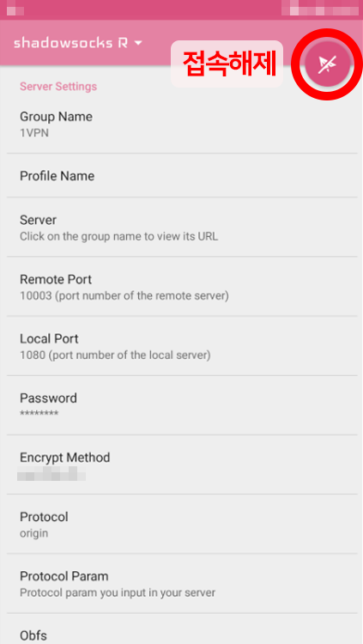The height and width of the screenshot is (644, 363).
Task: Tap the 접속해제 red label
Action: [x=229, y=64]
